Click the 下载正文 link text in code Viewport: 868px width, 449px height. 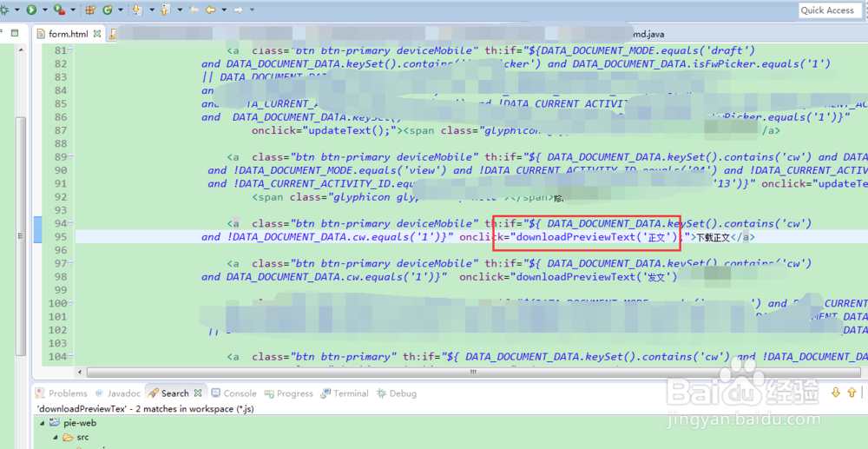[x=713, y=237]
